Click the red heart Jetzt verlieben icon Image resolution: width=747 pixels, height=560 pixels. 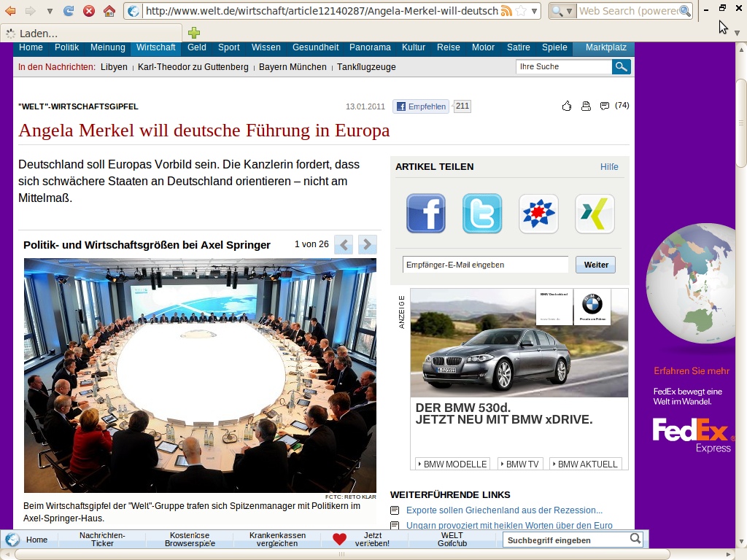pos(339,540)
